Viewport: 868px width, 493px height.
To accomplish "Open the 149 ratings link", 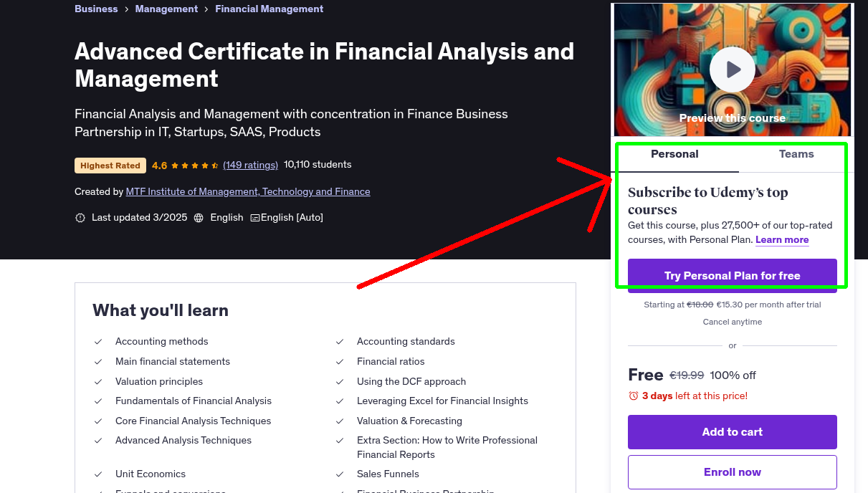I will (x=250, y=165).
